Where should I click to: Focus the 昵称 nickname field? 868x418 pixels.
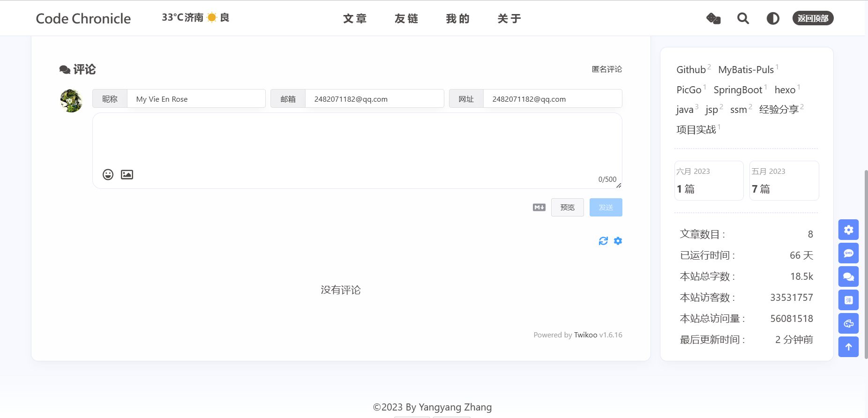click(x=196, y=99)
